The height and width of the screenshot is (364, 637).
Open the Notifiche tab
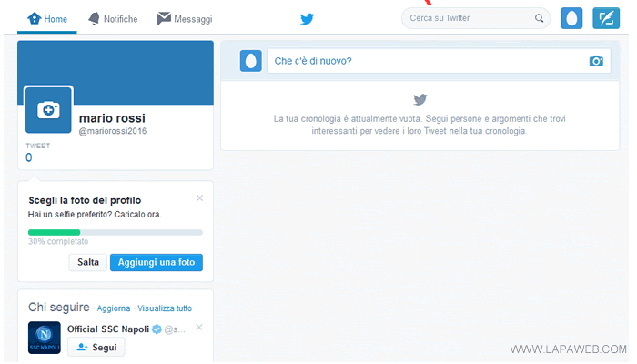(x=113, y=18)
